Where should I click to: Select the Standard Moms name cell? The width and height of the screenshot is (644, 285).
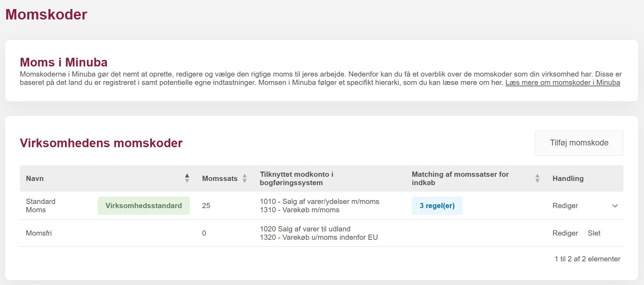[41, 206]
